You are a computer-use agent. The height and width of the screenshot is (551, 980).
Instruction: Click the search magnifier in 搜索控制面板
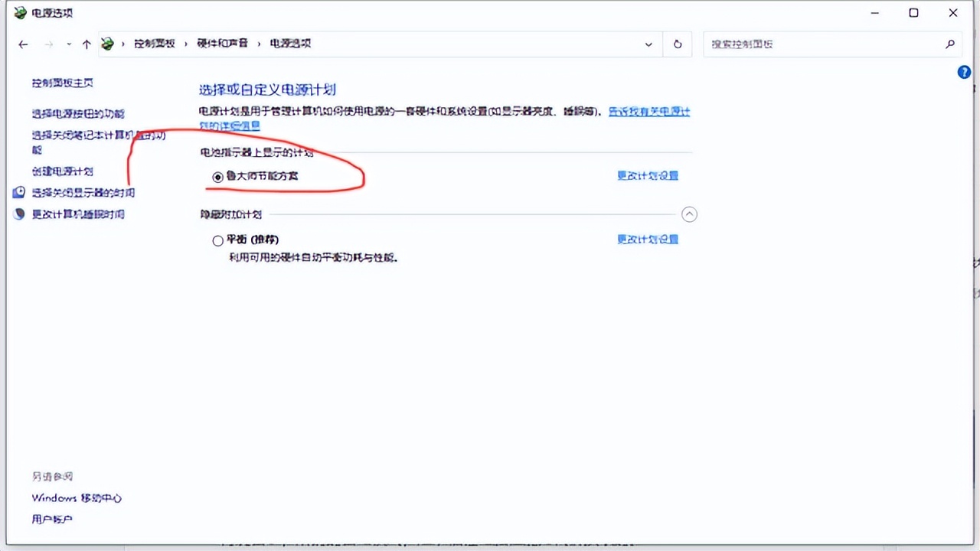(x=950, y=44)
